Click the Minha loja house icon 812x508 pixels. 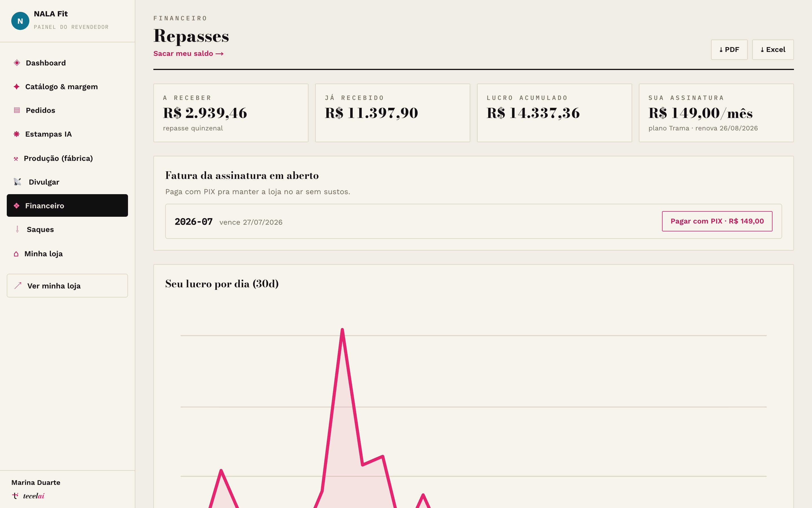[16, 254]
